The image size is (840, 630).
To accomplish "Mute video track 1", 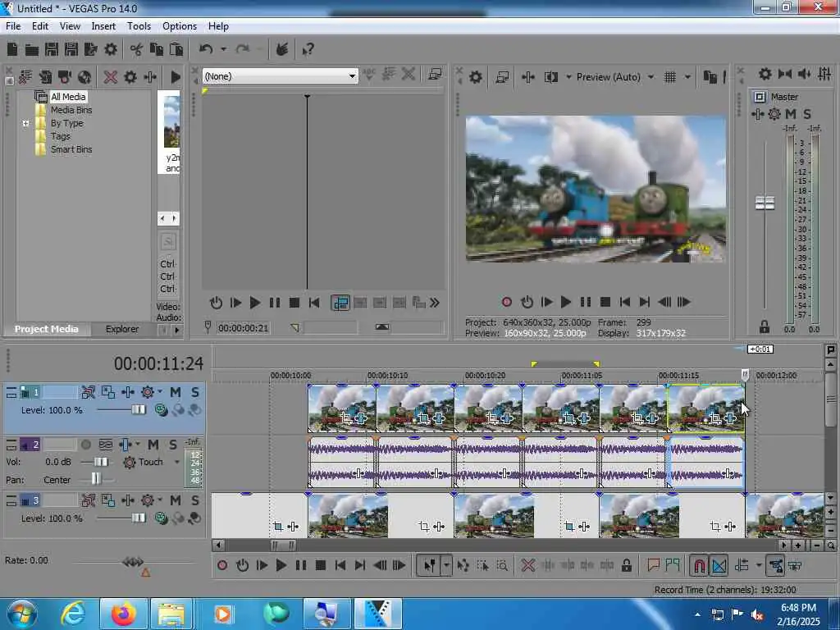I will 176,392.
